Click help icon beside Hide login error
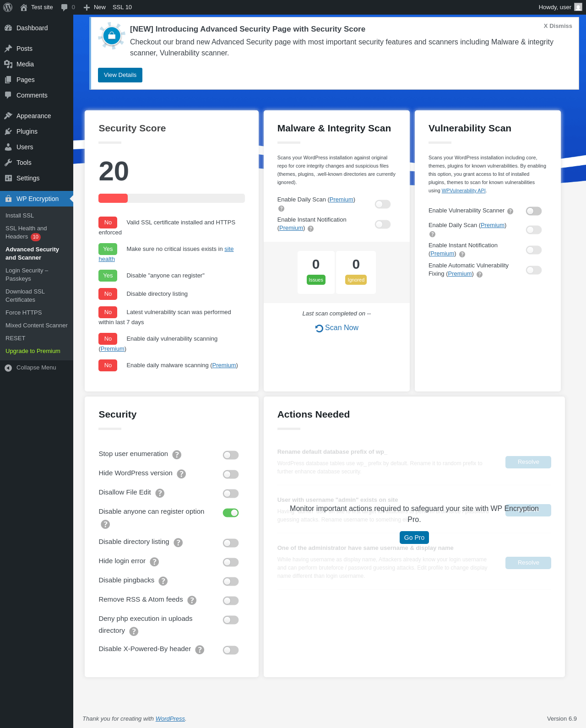The width and height of the screenshot is (586, 728). coord(154,562)
